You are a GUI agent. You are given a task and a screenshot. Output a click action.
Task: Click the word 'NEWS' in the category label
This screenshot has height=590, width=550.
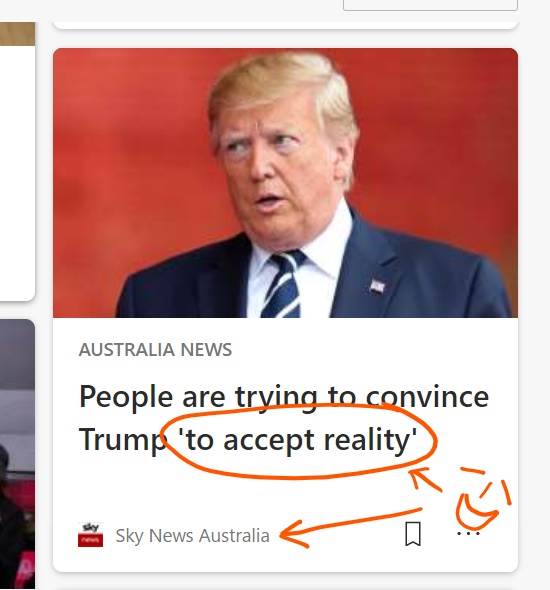[x=206, y=350]
